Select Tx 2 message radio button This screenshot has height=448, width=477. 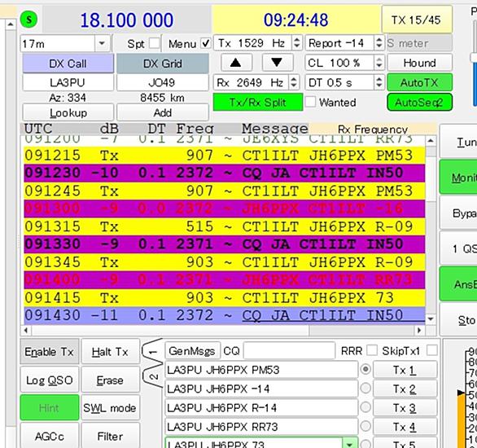(365, 389)
